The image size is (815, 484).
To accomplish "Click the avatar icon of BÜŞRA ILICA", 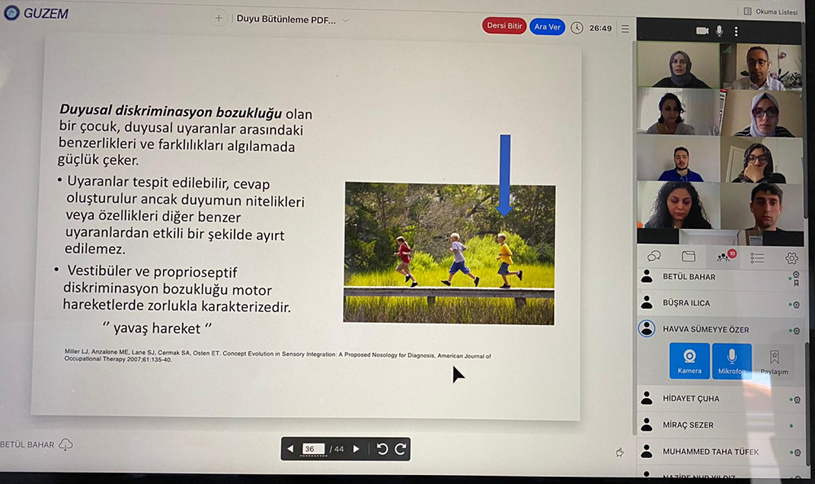I will tap(647, 302).
